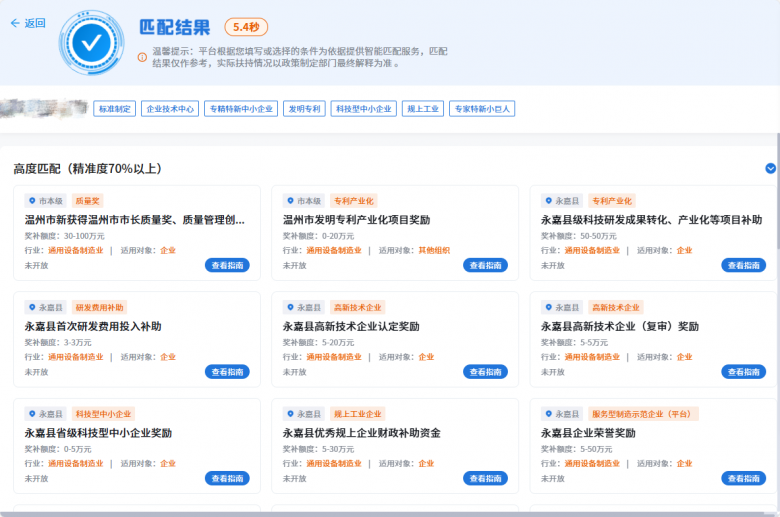Click location pin icon on 永嘉县企业荣誉奖励 card
The image size is (780, 517).
pos(549,414)
